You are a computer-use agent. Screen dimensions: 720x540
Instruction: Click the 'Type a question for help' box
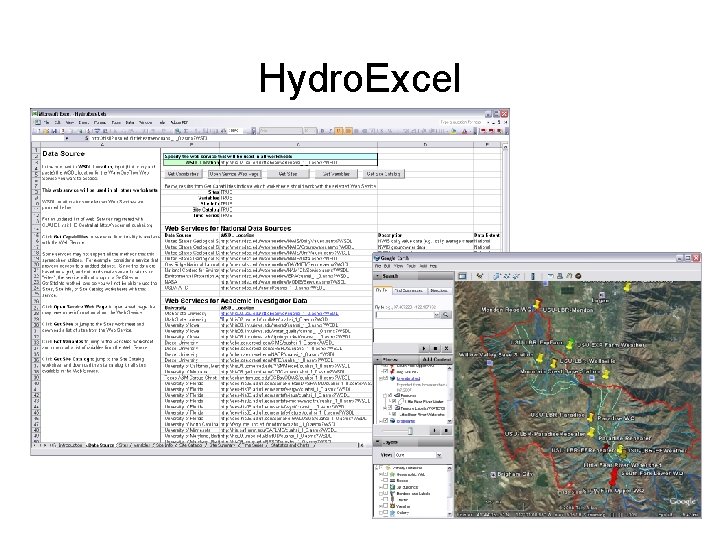pyautogui.click(x=461, y=123)
